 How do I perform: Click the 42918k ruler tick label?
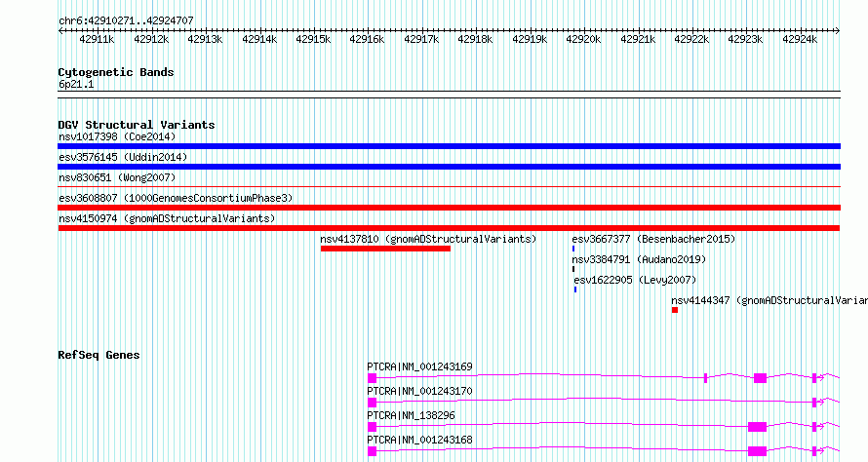coord(475,40)
